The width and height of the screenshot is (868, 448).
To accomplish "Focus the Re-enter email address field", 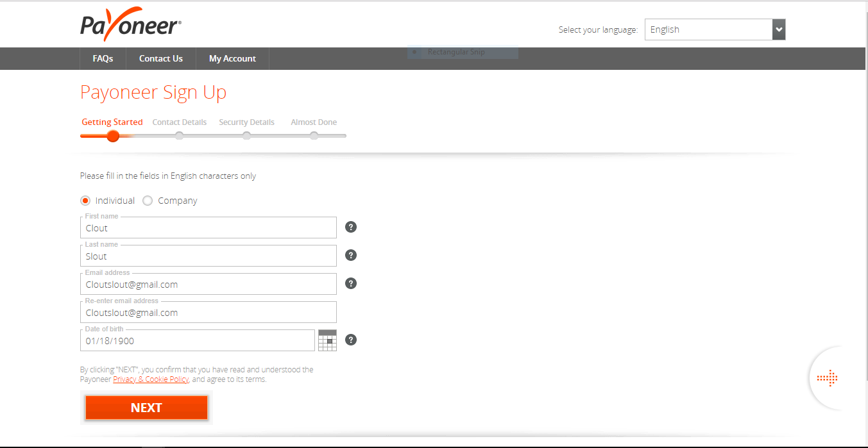I will tap(208, 312).
